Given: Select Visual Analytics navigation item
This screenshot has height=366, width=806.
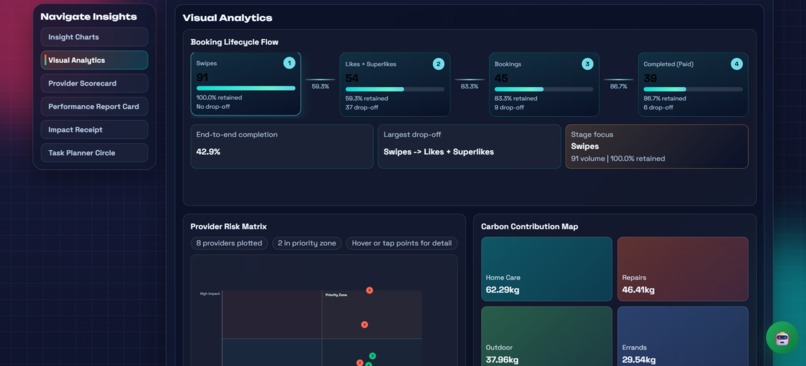Looking at the screenshot, I should click(x=95, y=60).
